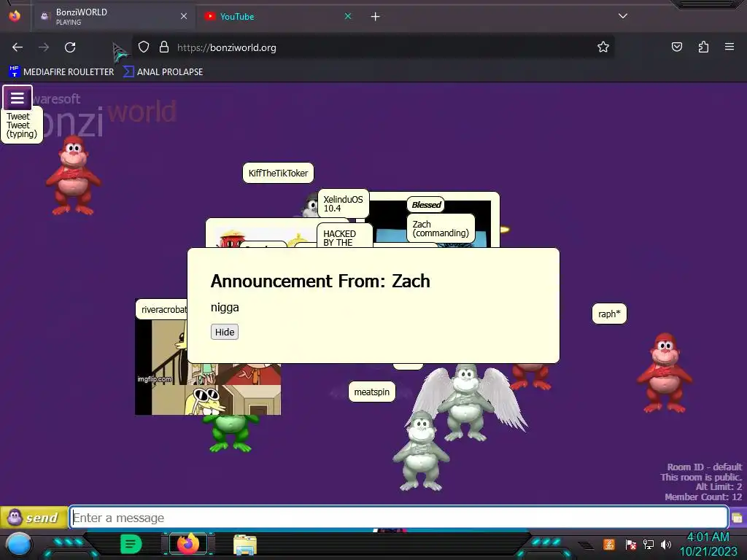The height and width of the screenshot is (560, 747).
Task: Close the YouTube tab
Action: (x=348, y=16)
